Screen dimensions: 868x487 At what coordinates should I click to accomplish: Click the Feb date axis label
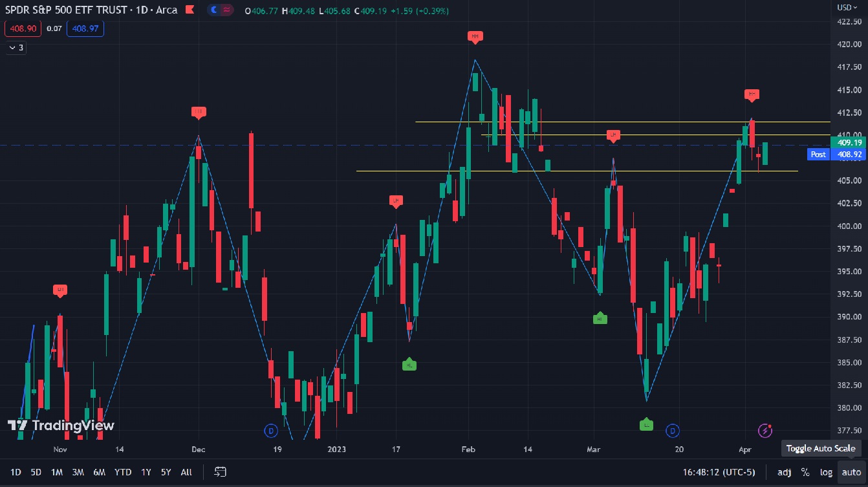point(469,449)
